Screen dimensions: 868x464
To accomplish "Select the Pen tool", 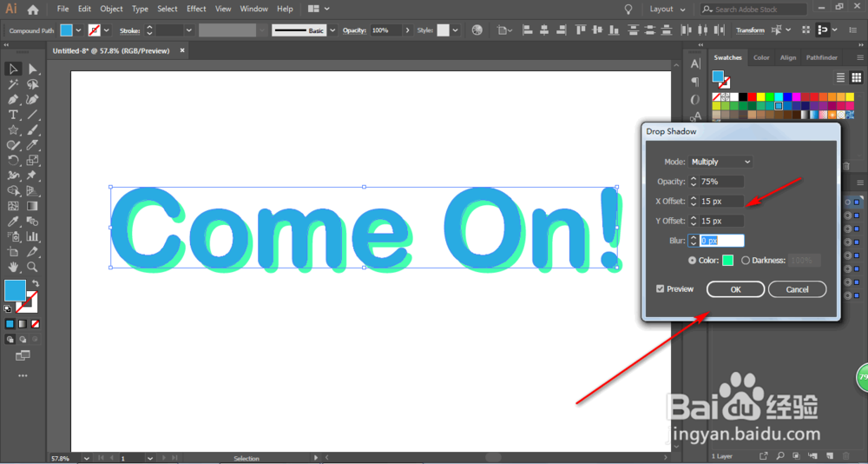I will (x=13, y=100).
